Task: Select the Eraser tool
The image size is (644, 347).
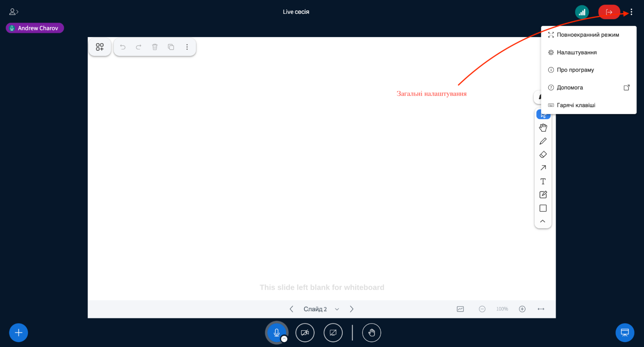Action: click(543, 155)
